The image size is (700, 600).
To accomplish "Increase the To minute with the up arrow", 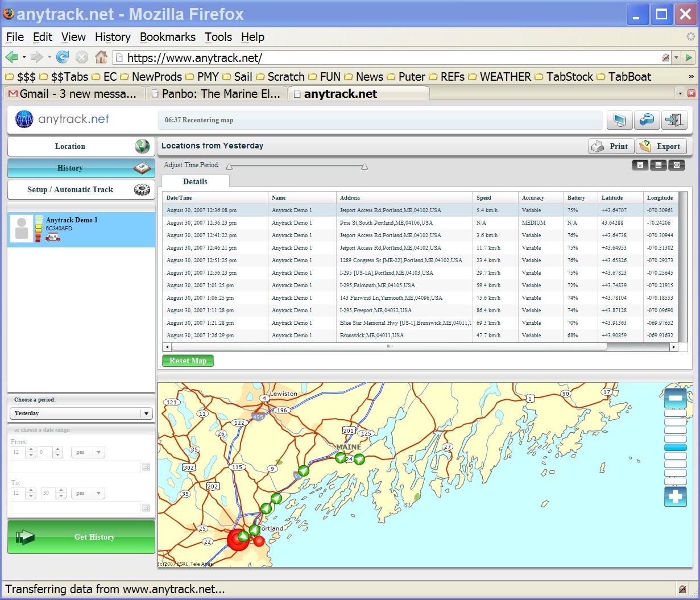I will (x=61, y=491).
